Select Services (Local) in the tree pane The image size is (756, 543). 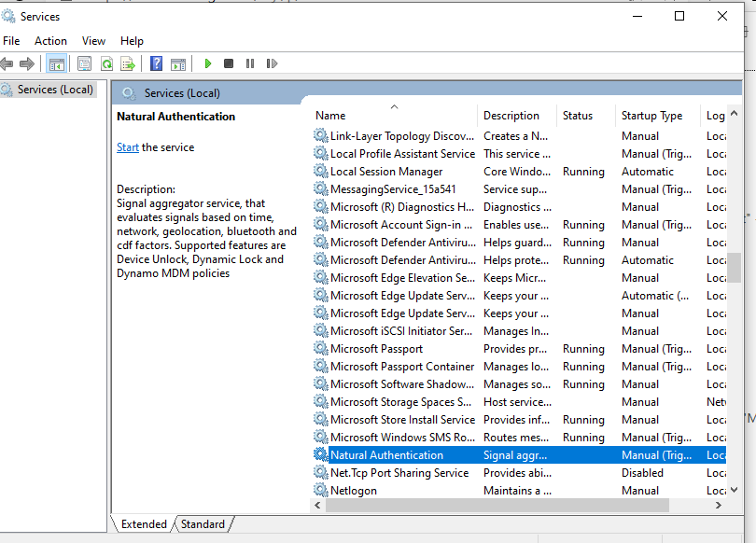(x=55, y=90)
